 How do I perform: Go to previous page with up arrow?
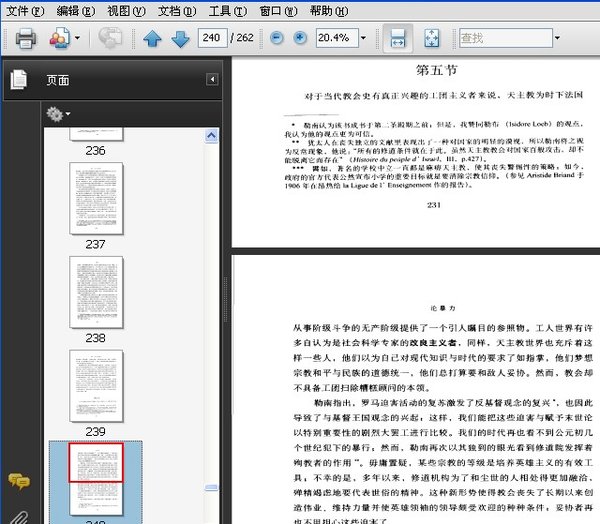point(152,38)
